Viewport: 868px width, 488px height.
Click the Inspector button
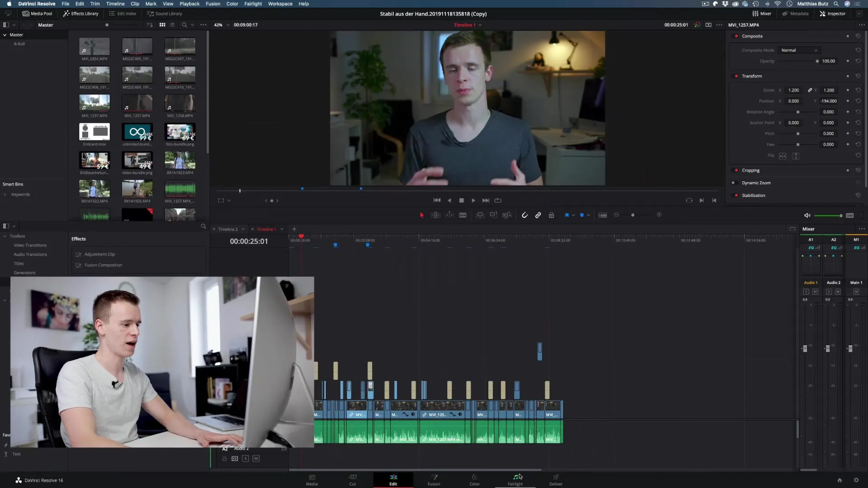tap(832, 14)
